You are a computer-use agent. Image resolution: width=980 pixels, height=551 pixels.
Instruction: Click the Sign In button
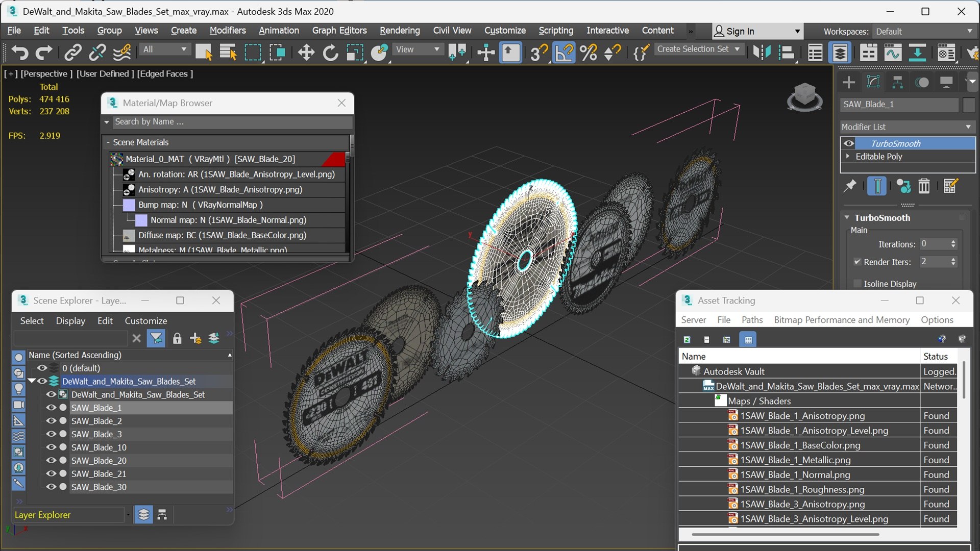[757, 31]
